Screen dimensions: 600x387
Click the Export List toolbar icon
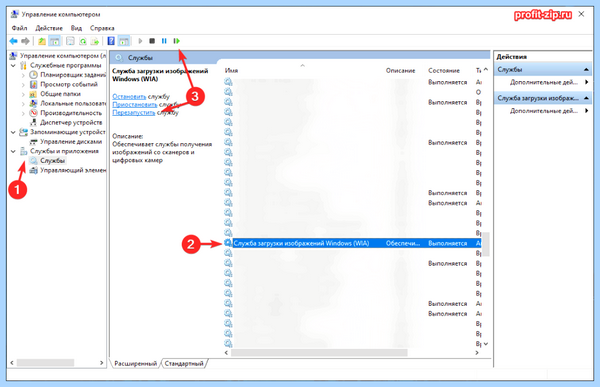click(x=95, y=41)
